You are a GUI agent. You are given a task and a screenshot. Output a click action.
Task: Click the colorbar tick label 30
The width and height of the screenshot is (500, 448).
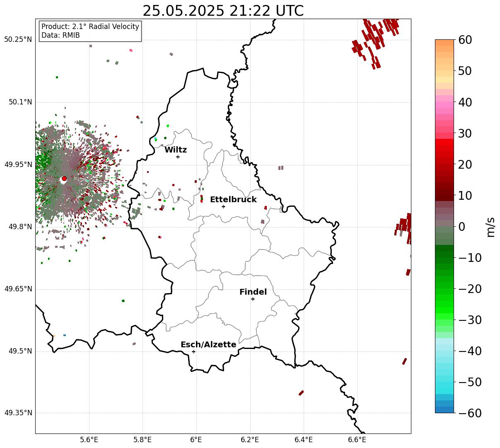[465, 133]
